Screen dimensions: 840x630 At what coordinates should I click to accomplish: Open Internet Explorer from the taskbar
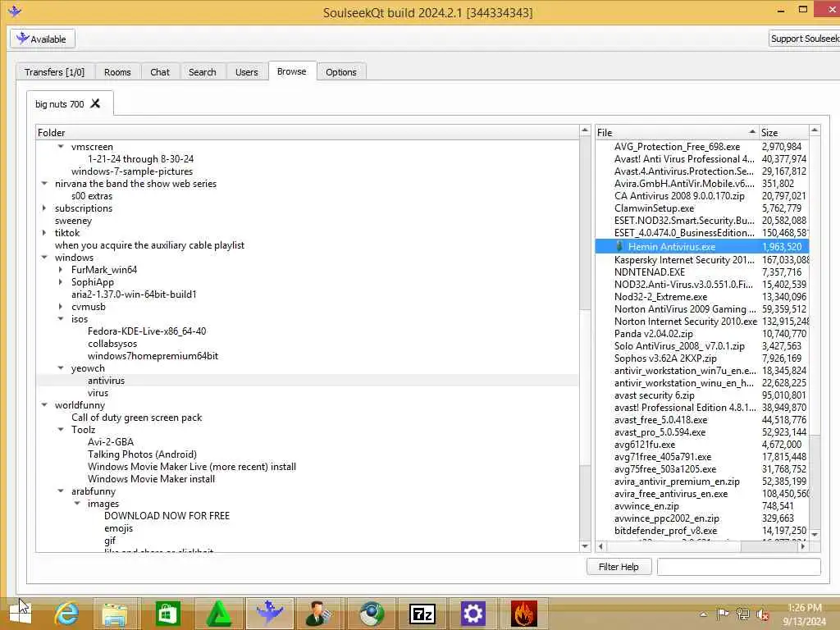pyautogui.click(x=66, y=614)
